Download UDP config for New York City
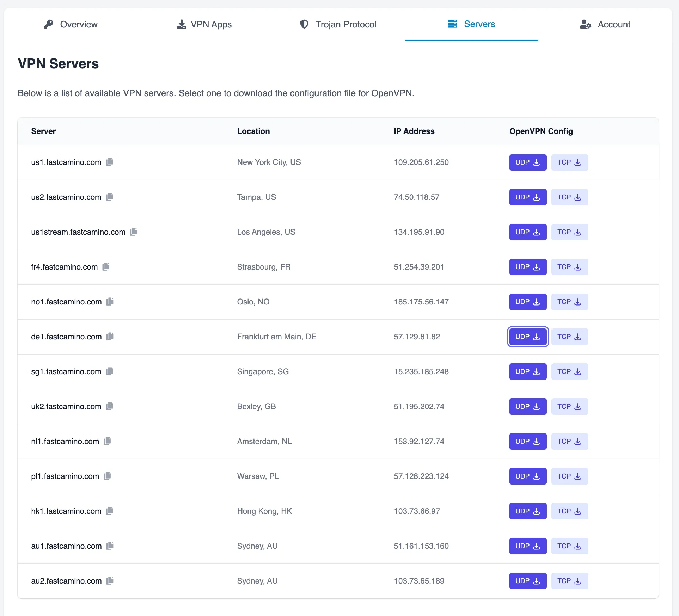The height and width of the screenshot is (616, 679). point(527,162)
